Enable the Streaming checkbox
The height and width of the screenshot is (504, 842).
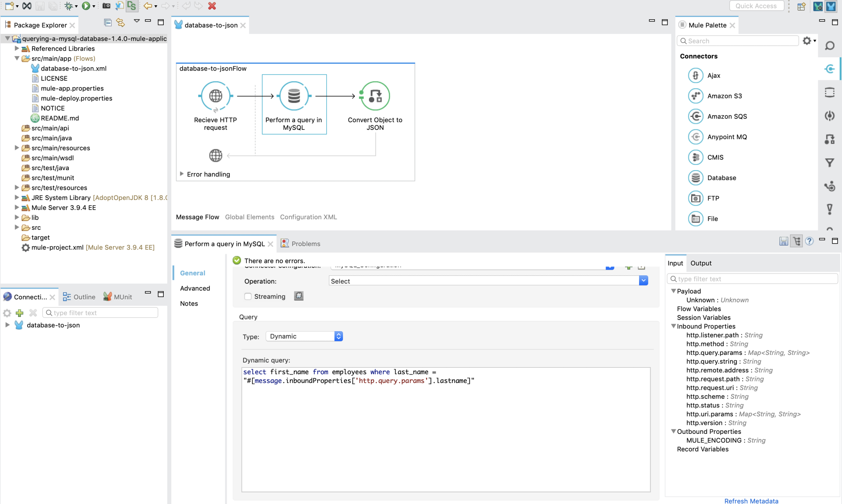pyautogui.click(x=248, y=297)
